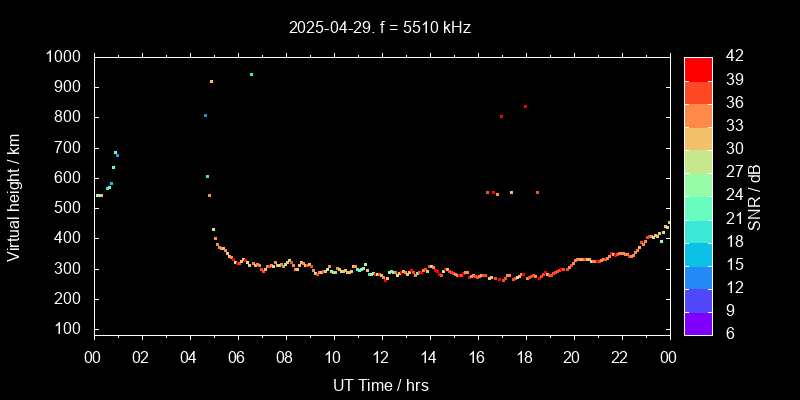Select the "Virtual height / km" axis label
Screen dimensions: 800x400
coord(14,195)
